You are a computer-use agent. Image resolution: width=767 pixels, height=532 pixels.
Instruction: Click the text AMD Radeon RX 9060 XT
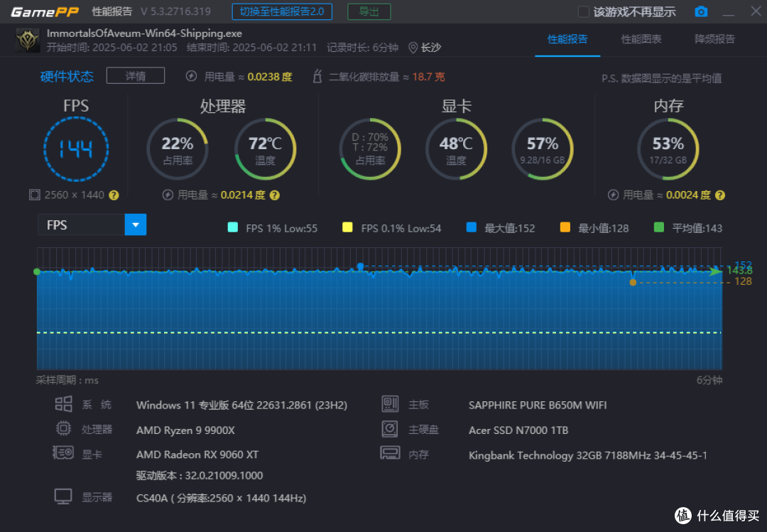(197, 455)
